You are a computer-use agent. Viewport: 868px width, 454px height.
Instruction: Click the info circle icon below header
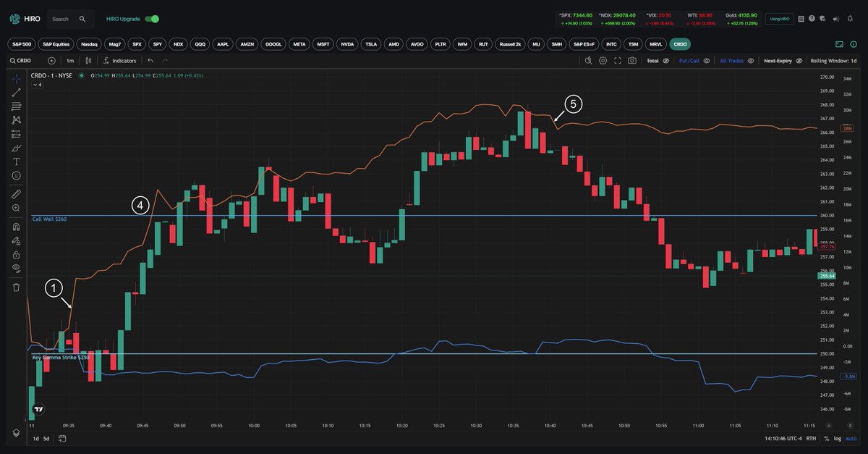tap(854, 44)
